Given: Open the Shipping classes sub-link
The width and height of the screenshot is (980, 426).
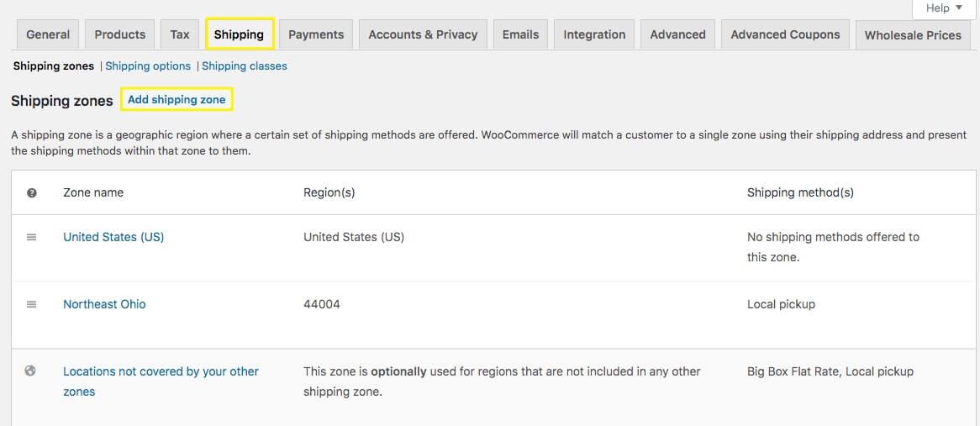Looking at the screenshot, I should 245,66.
